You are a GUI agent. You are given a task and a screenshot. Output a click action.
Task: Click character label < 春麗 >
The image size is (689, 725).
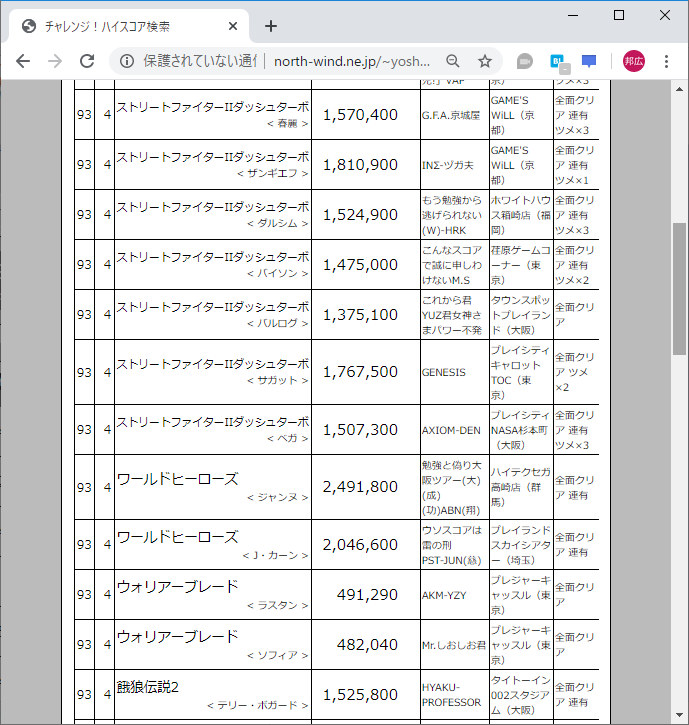(288, 123)
